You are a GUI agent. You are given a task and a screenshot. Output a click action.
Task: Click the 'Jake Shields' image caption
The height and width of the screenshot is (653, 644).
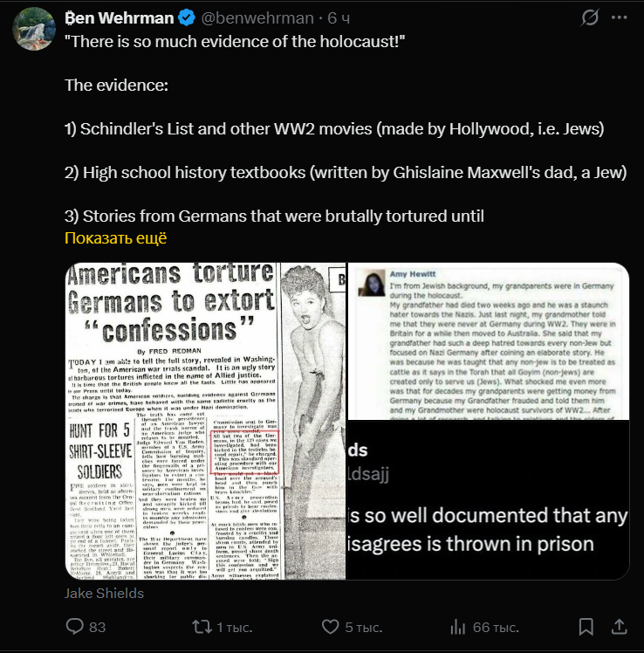tap(104, 593)
